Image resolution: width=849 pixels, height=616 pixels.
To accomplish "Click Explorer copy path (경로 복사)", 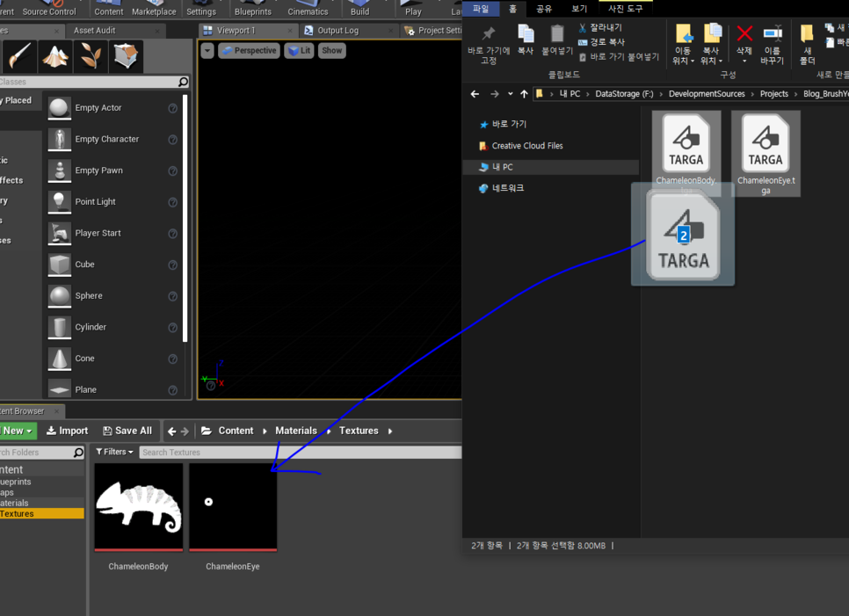I will coord(601,42).
